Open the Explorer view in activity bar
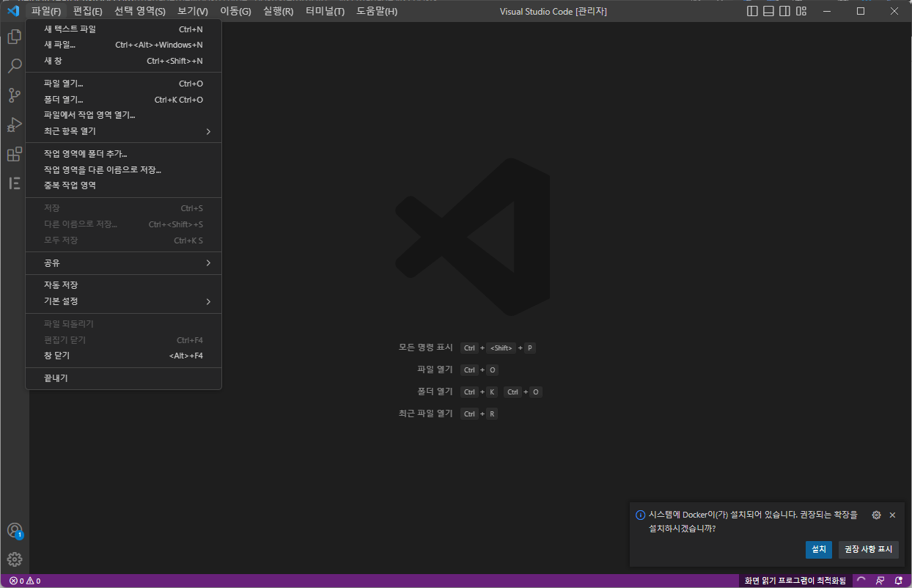The height and width of the screenshot is (588, 912). tap(14, 37)
